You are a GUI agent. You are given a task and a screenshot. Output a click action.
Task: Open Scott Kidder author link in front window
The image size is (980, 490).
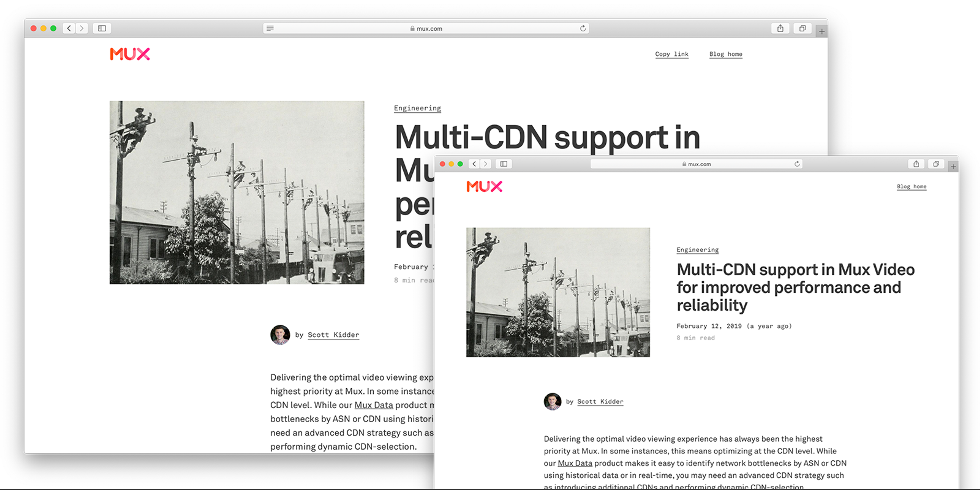tap(600, 401)
